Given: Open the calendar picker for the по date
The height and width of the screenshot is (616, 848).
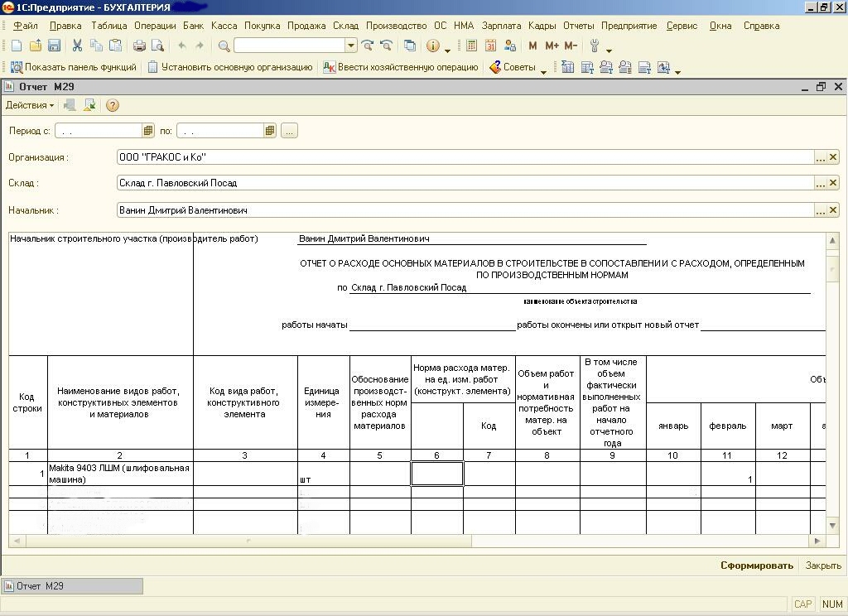Looking at the screenshot, I should (x=270, y=130).
